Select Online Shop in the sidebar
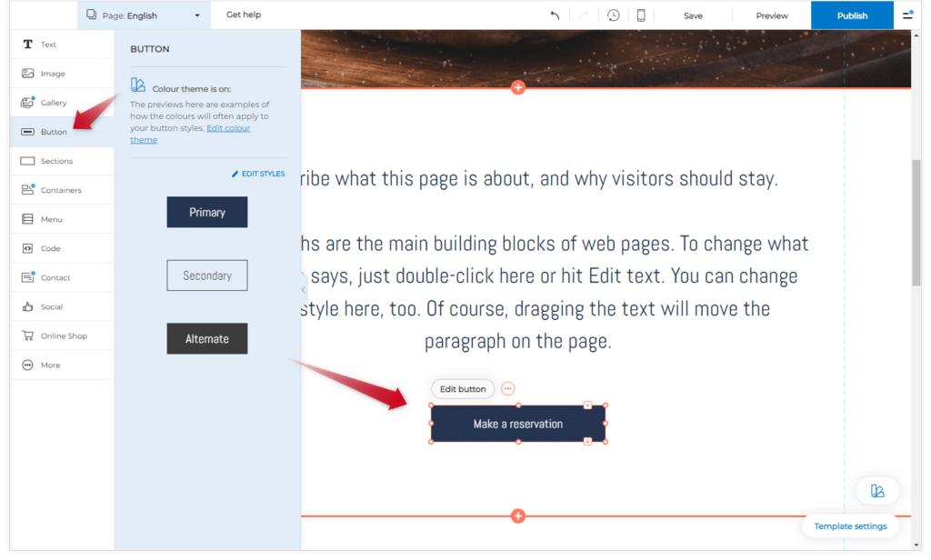This screenshot has height=560, width=931. point(64,336)
